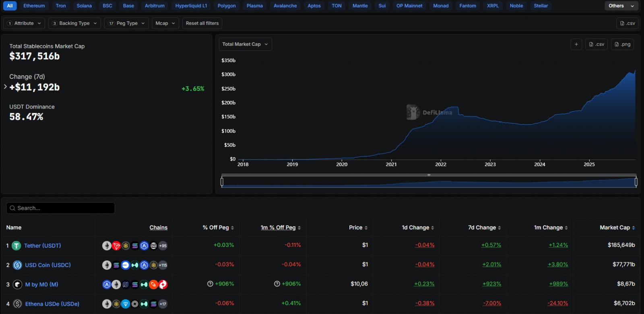The height and width of the screenshot is (314, 644).
Task: Click the +95 chains badge for Tether
Action: 163,246
